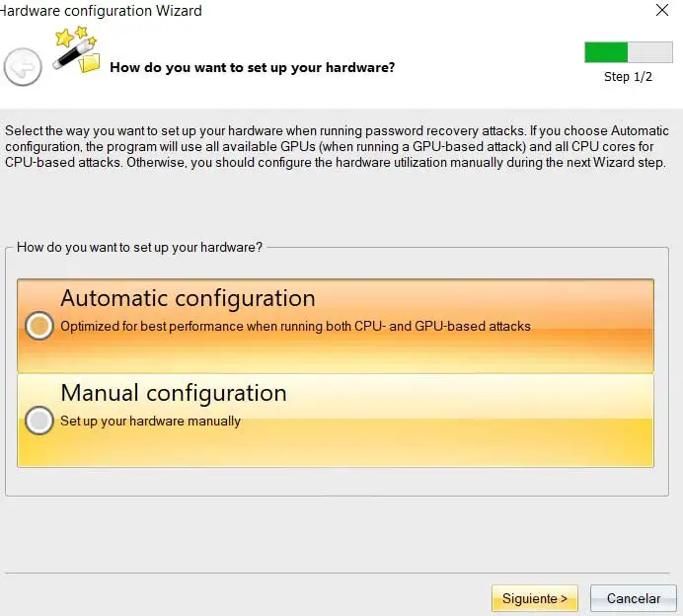Image resolution: width=683 pixels, height=616 pixels.
Task: Click the back arrow button
Action: [23, 67]
